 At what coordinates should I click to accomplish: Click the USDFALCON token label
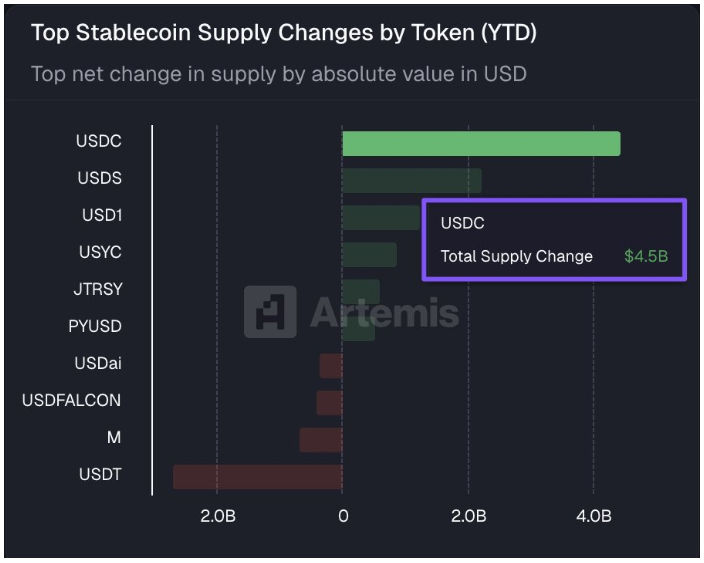(x=71, y=400)
